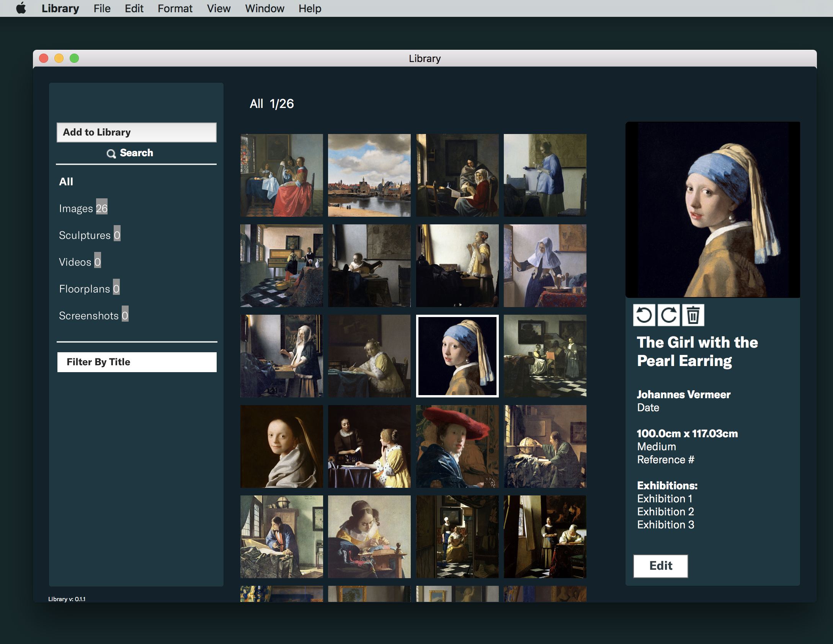The height and width of the screenshot is (644, 833).
Task: Select the Milkmaid painting thumbnail
Action: [545, 265]
